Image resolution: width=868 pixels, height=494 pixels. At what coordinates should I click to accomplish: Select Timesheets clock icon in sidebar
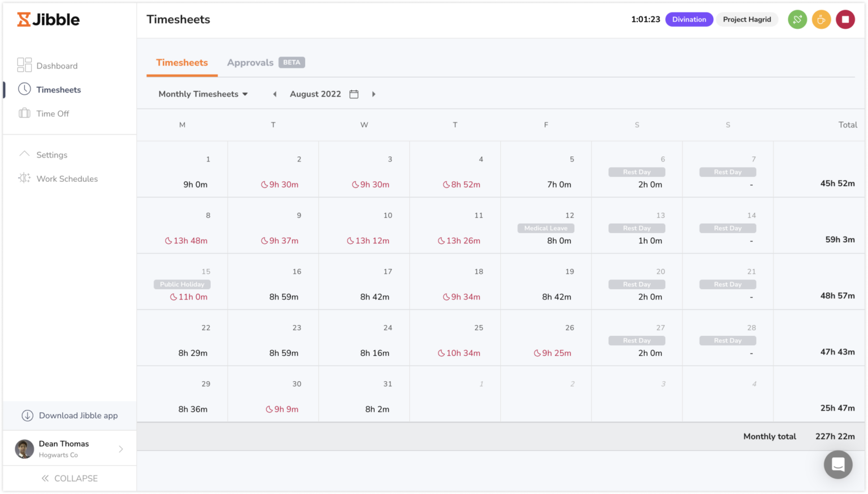[x=24, y=89]
